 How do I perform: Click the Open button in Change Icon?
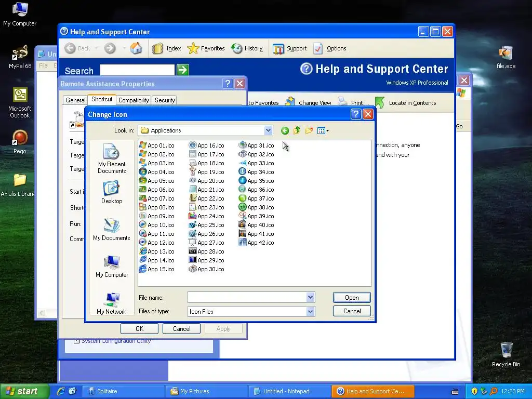tap(352, 298)
